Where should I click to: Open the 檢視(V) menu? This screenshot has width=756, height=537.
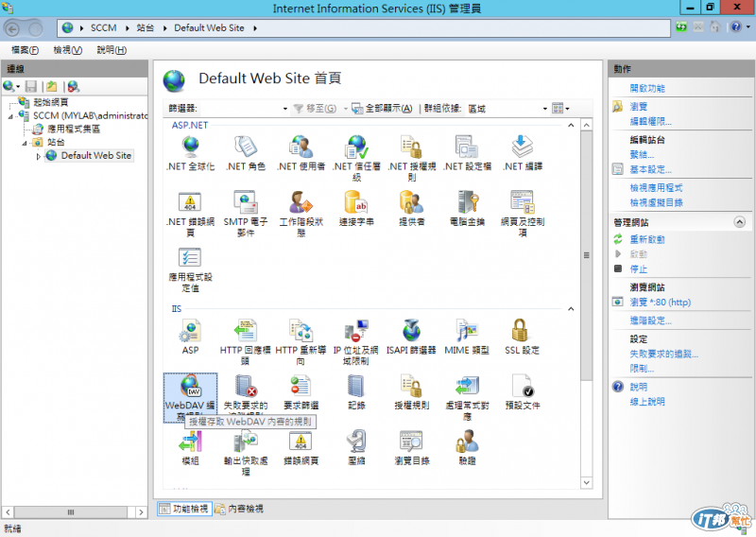point(67,50)
